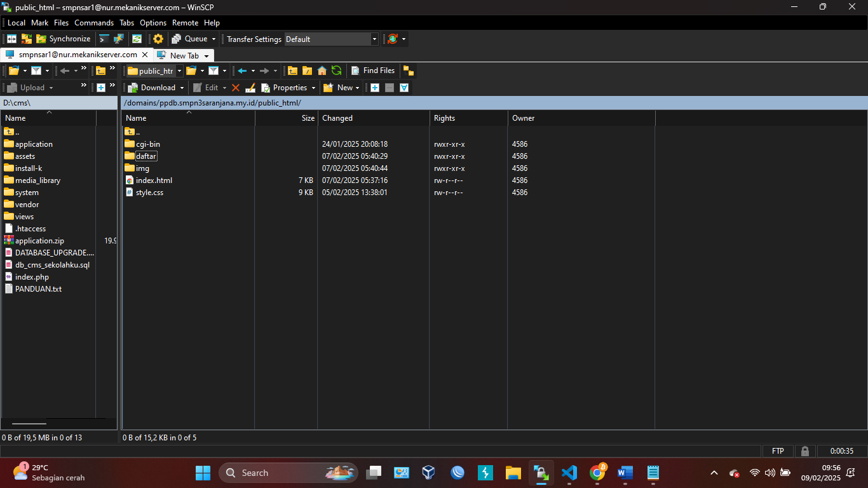Open the Local menu
The height and width of the screenshot is (488, 868).
[x=17, y=22]
